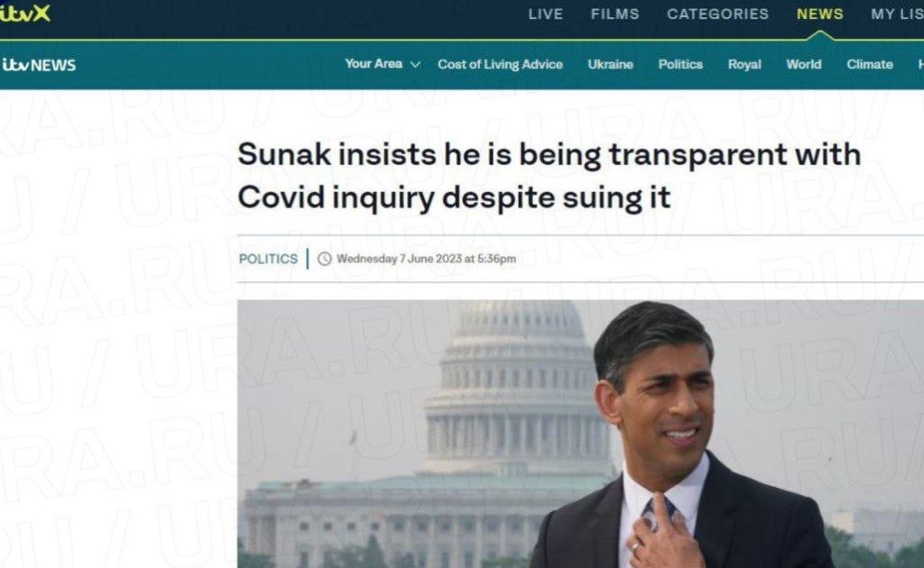The width and height of the screenshot is (924, 568).
Task: Open CATEGORIES in top navigation
Action: coord(717,14)
